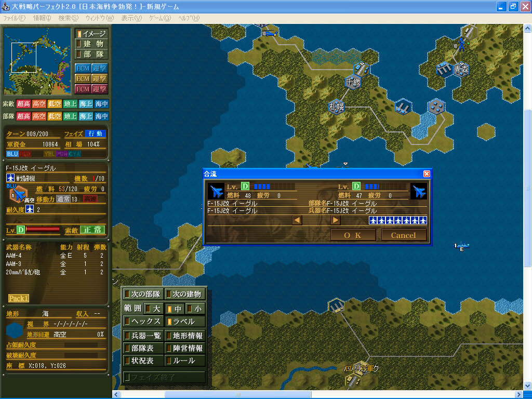Click 高空 in the 索敵 row
The height and width of the screenshot is (399, 532).
[39, 104]
